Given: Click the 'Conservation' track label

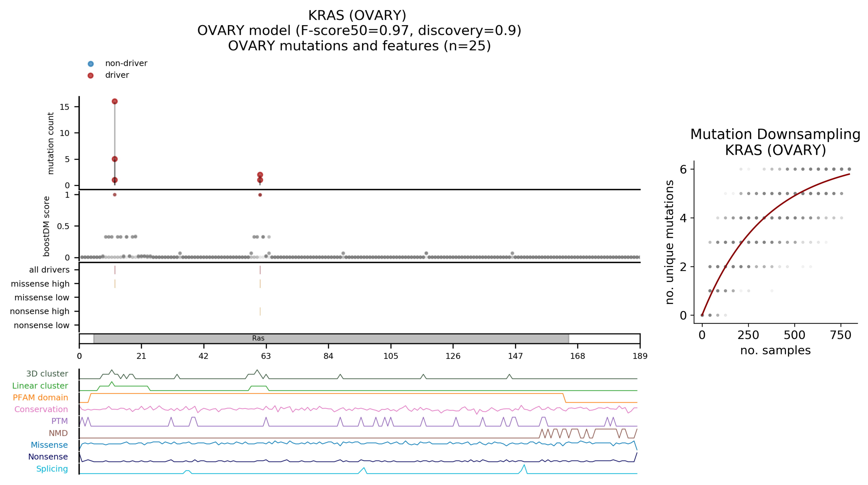Looking at the screenshot, I should (41, 409).
